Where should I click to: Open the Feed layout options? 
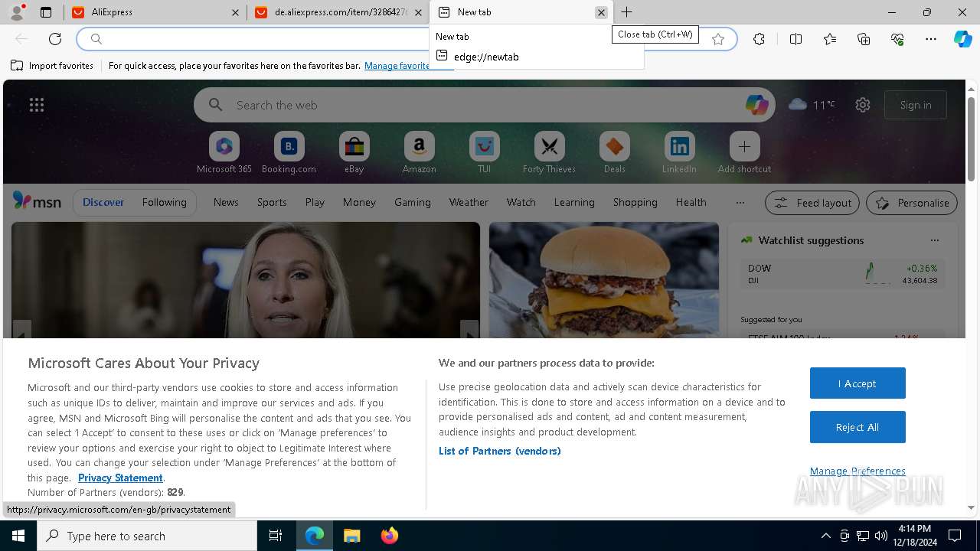tap(812, 203)
